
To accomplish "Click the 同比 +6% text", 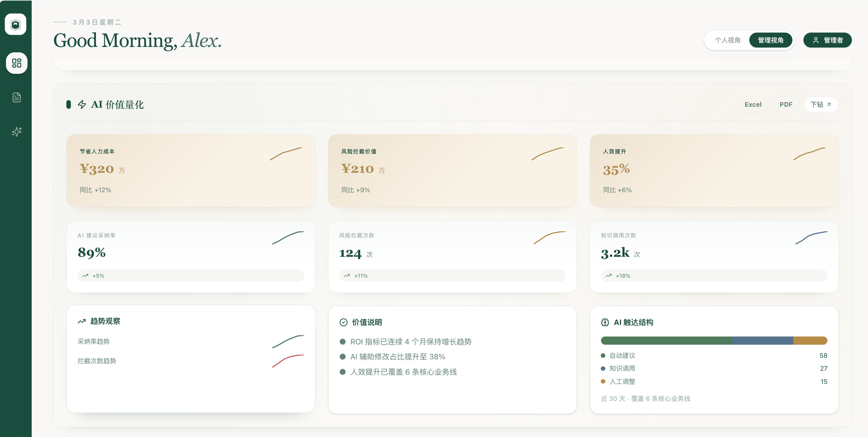I will point(618,190).
